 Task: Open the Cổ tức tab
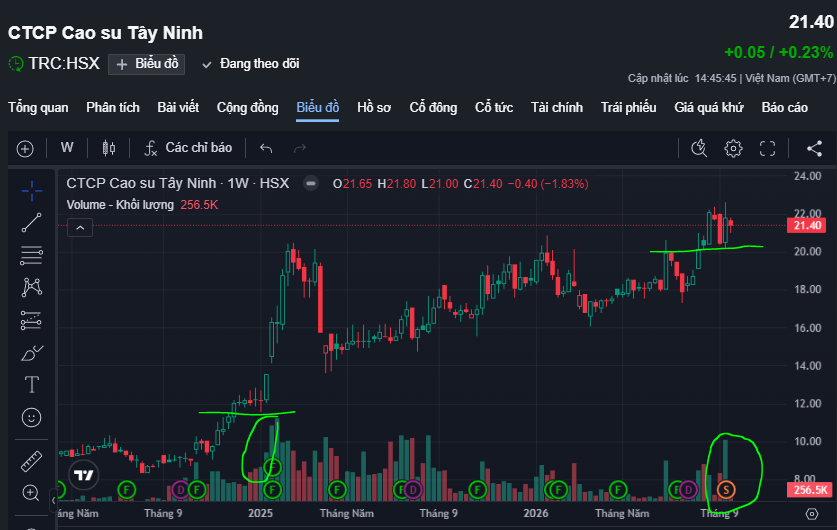pyautogui.click(x=494, y=108)
